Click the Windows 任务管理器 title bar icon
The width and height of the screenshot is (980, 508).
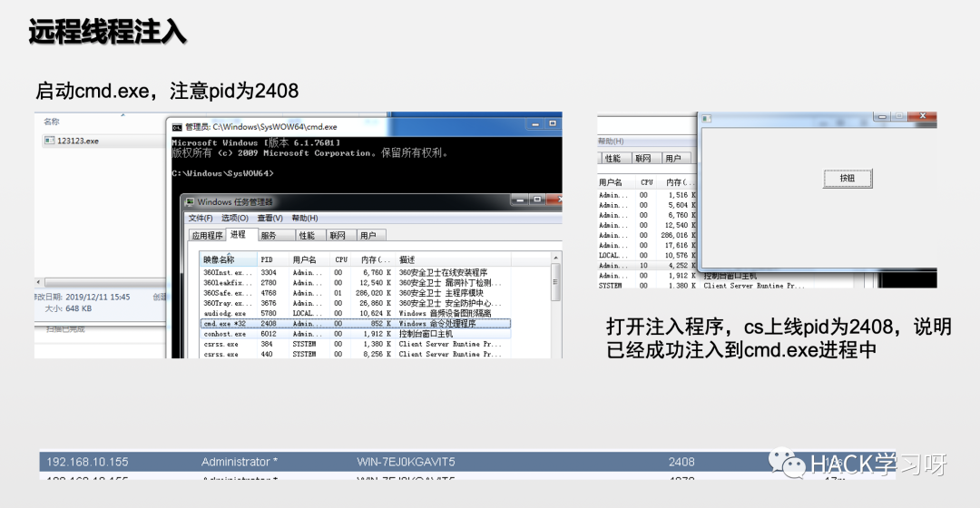pyautogui.click(x=190, y=201)
